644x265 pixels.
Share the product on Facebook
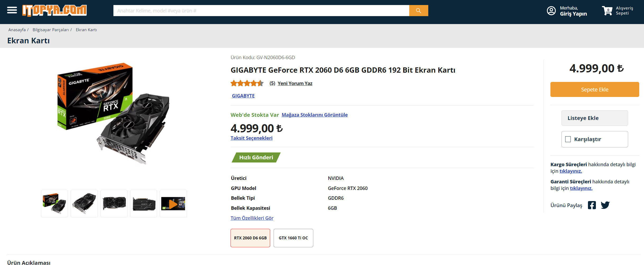[592, 205]
